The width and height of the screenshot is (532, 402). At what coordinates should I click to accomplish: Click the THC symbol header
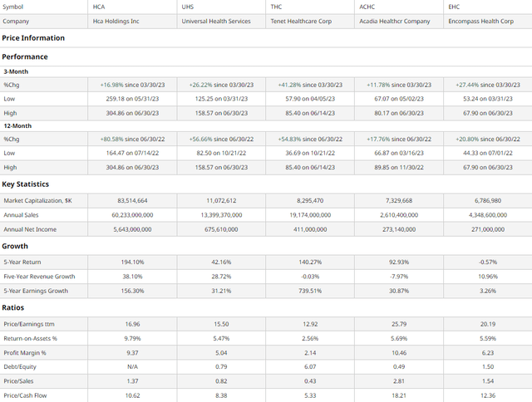276,7
